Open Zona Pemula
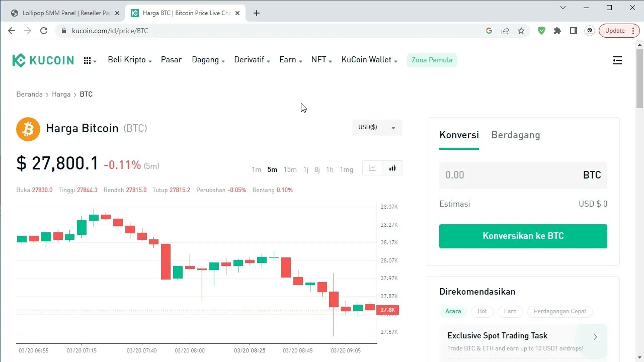This screenshot has height=362, width=644. click(432, 60)
